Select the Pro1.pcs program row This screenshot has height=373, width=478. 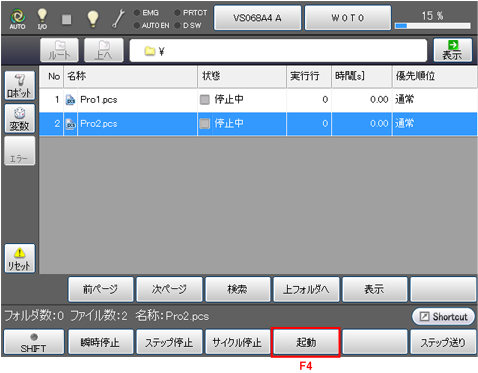(258, 100)
